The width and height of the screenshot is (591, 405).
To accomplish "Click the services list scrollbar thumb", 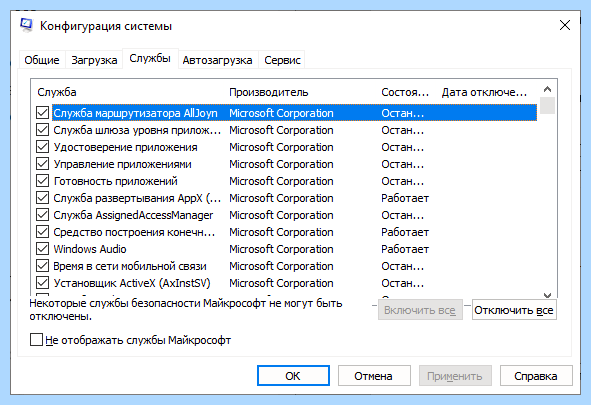I will (x=547, y=105).
